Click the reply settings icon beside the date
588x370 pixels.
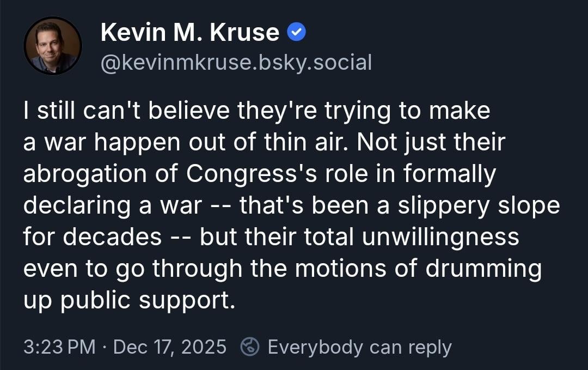point(249,347)
